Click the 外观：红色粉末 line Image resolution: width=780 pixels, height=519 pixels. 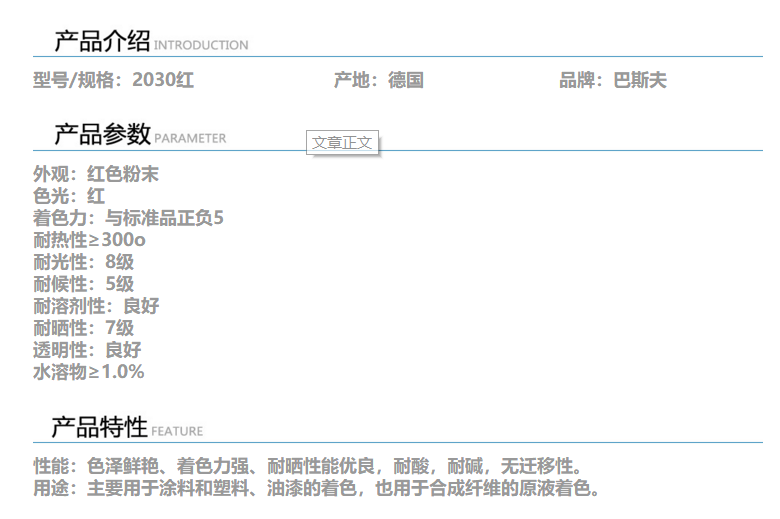tap(96, 174)
